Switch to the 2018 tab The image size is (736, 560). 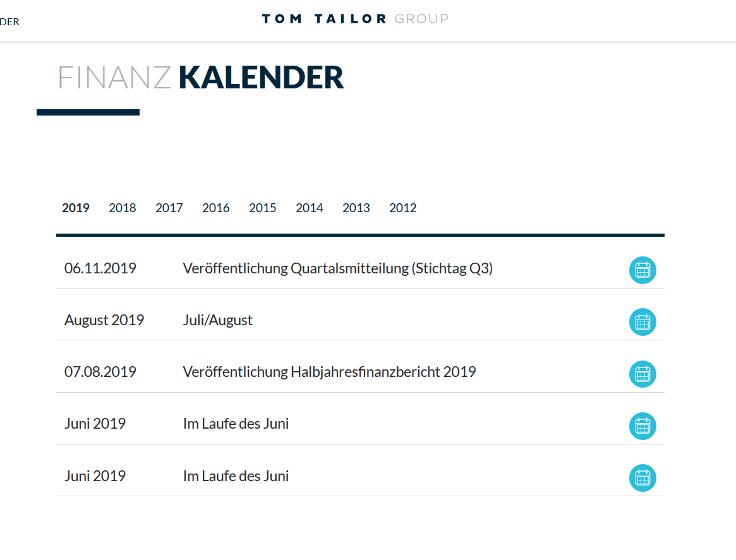click(x=123, y=208)
